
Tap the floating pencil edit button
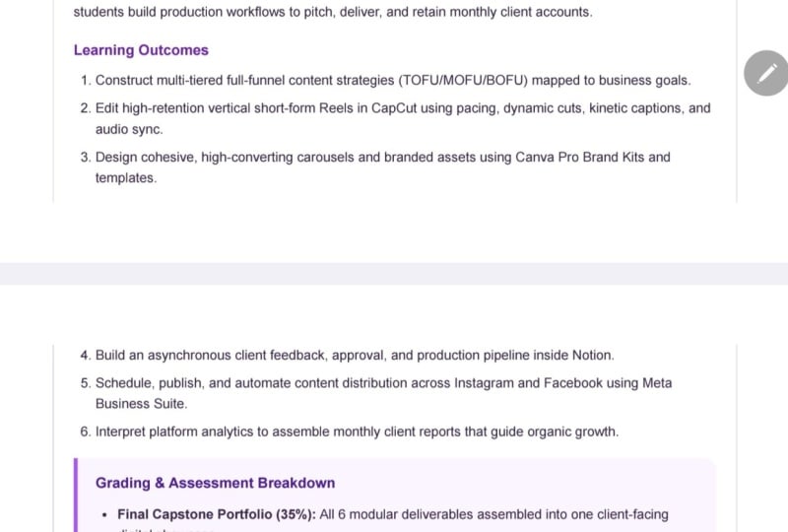[x=766, y=73]
